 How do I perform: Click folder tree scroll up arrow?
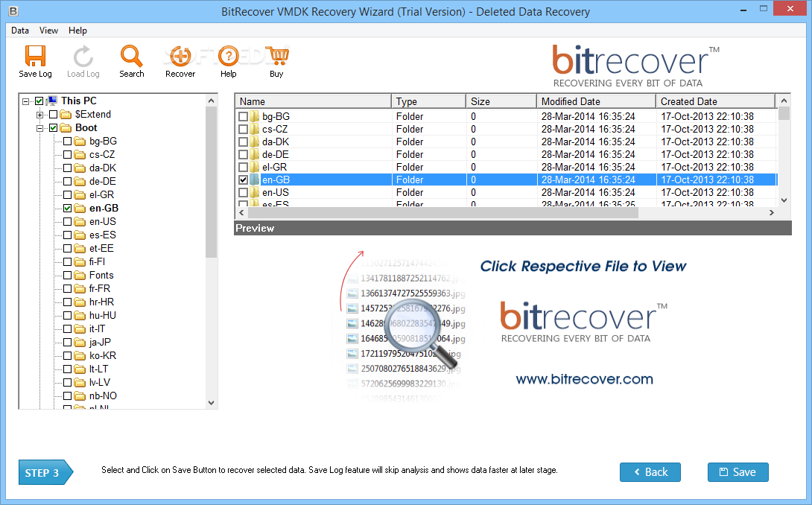tap(211, 101)
